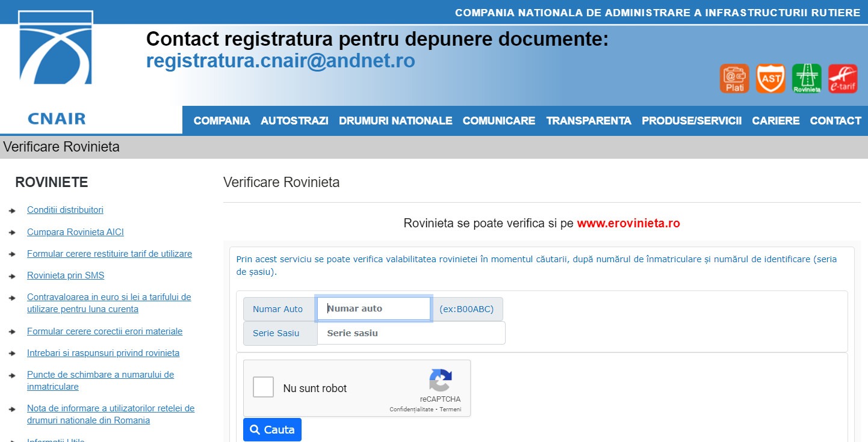The width and height of the screenshot is (868, 442).
Task: Click the orange AST shield icon
Action: pos(770,79)
